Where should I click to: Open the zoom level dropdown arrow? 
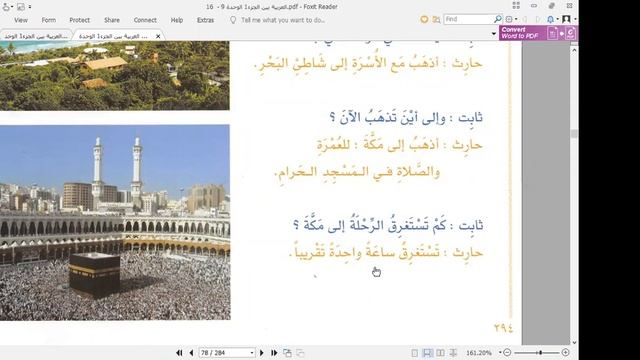pos(500,353)
